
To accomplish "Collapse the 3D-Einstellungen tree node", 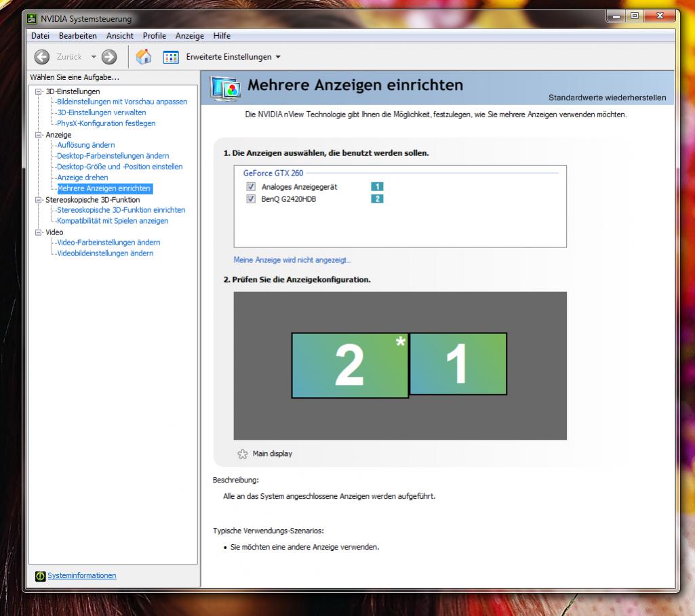I will (39, 91).
